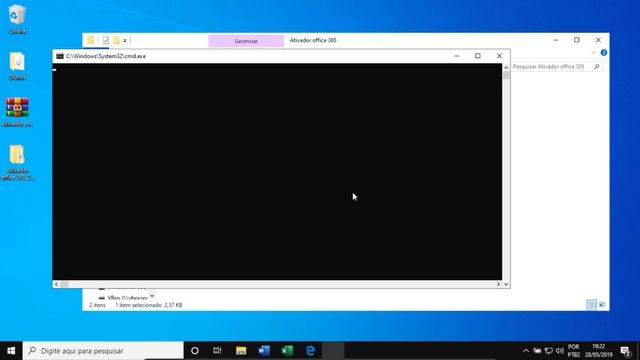The width and height of the screenshot is (640, 360).
Task: Click the Pesquisar Ativador office 365 search field
Action: coord(557,67)
